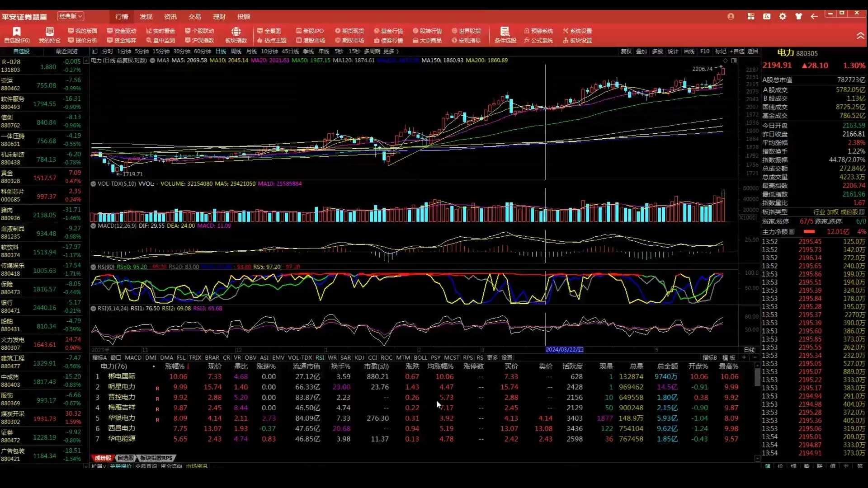
Task: Expand 扩展 menu in bottom bar
Action: click(98, 466)
